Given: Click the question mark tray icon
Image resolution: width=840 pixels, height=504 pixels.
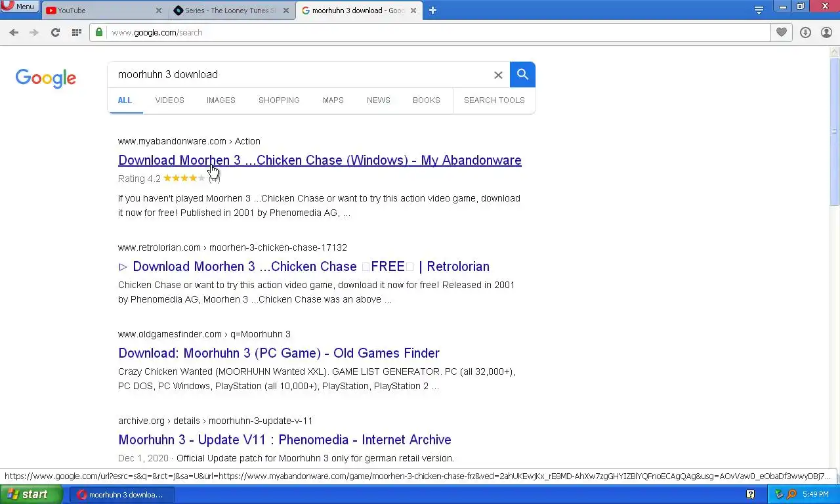Looking at the screenshot, I should pyautogui.click(x=750, y=494).
